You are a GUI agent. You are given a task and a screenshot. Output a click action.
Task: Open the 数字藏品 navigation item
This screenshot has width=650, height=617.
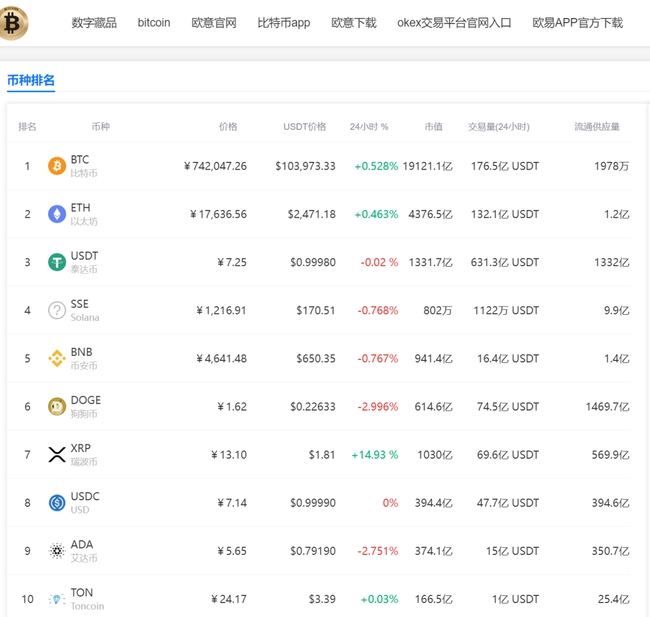tap(94, 22)
